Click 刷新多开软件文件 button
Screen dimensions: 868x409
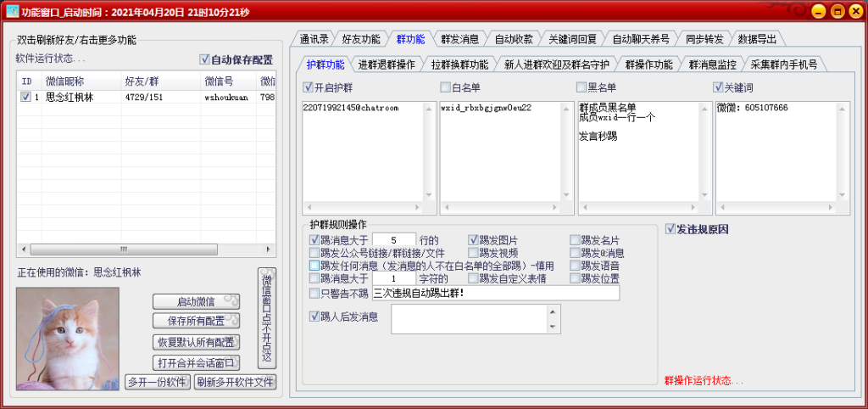(235, 382)
